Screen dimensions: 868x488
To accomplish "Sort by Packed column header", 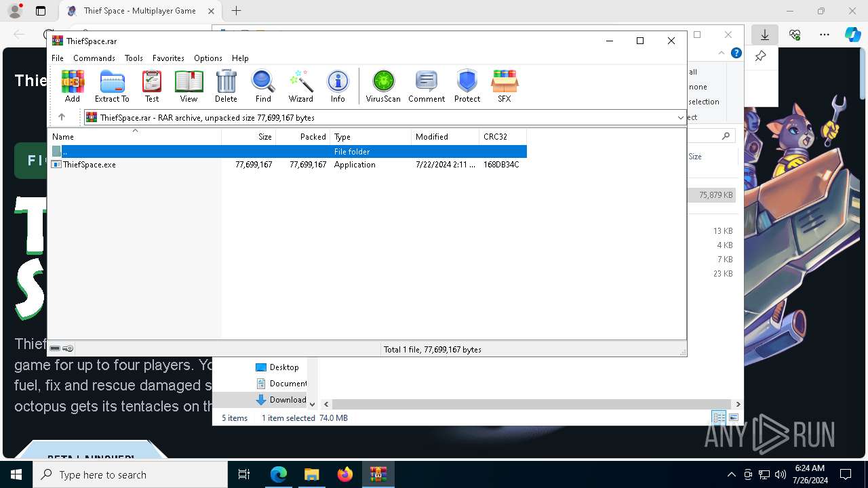I will 303,136.
